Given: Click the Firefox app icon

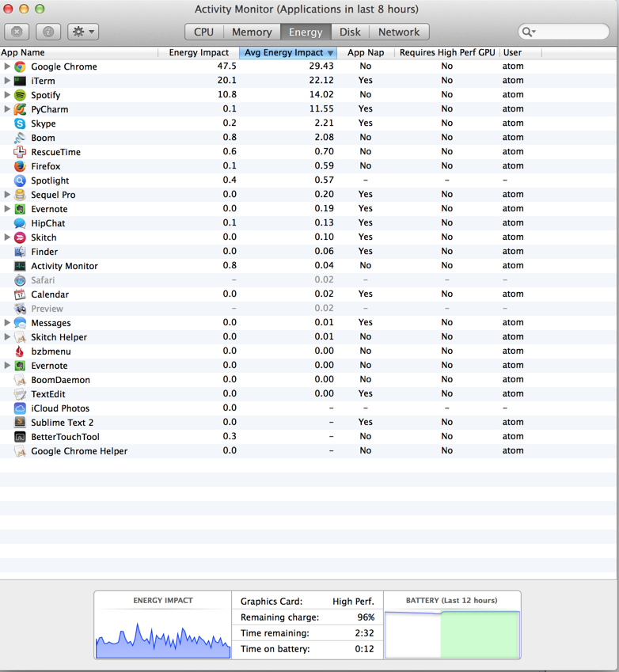Looking at the screenshot, I should click(x=20, y=166).
